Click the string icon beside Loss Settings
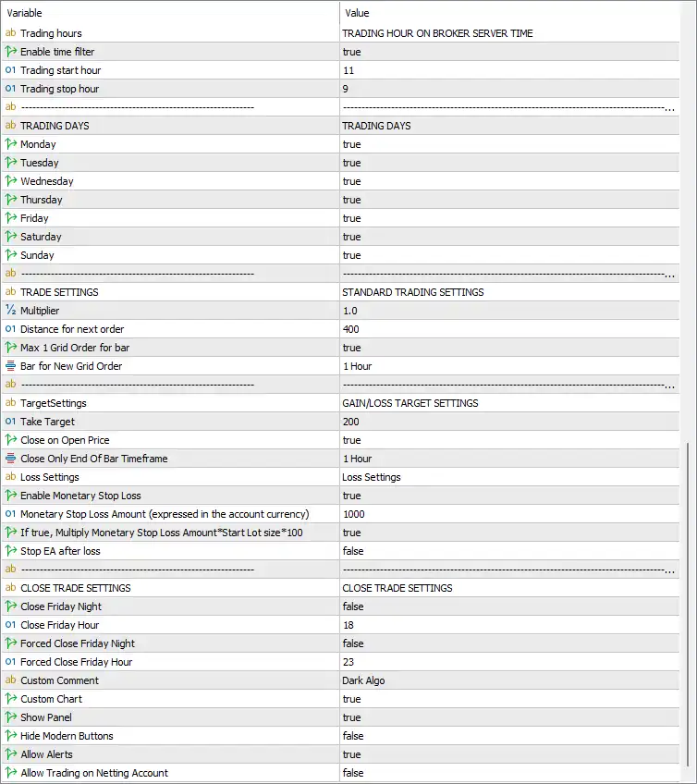 click(10, 477)
